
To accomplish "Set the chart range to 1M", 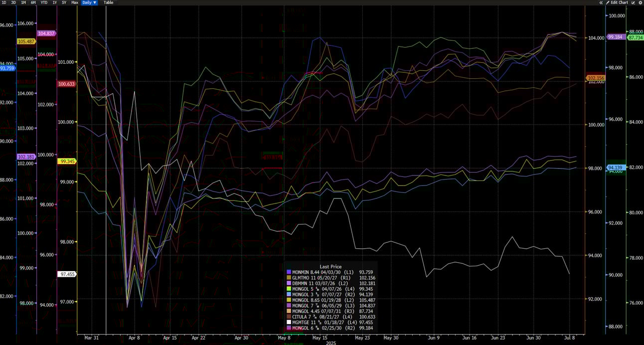I will 23,2.
